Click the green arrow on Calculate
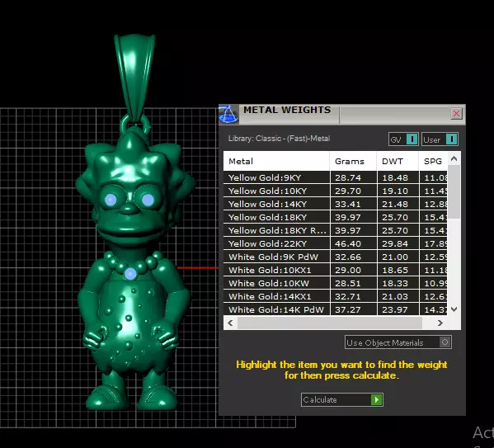494x448 pixels. tap(377, 400)
